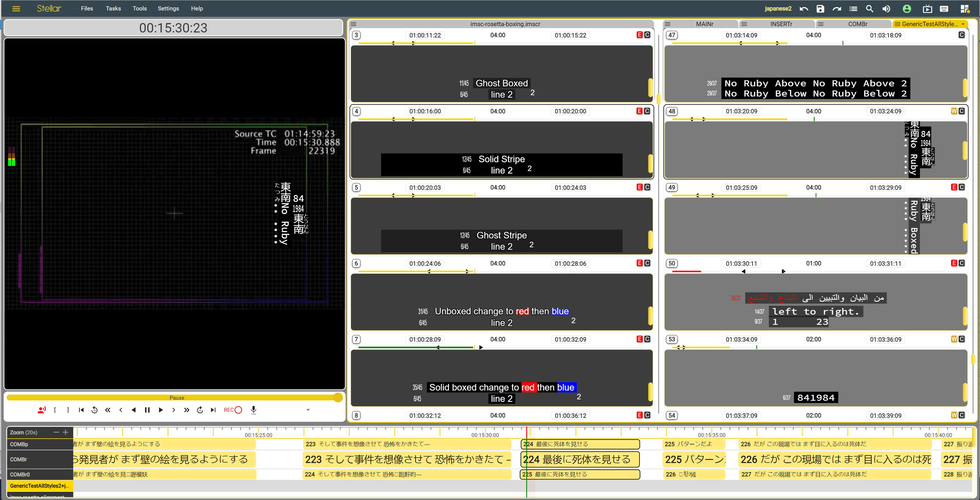Open the video preview TV icon

click(x=927, y=9)
